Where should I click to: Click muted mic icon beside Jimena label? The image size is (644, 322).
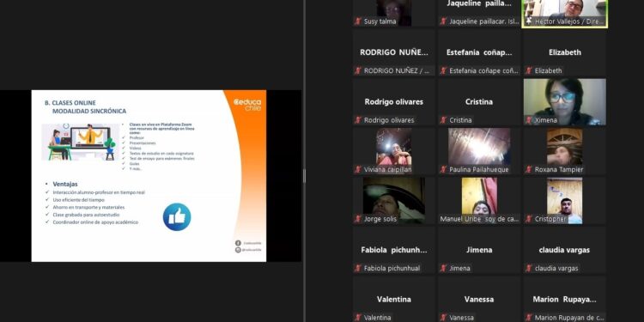443,268
